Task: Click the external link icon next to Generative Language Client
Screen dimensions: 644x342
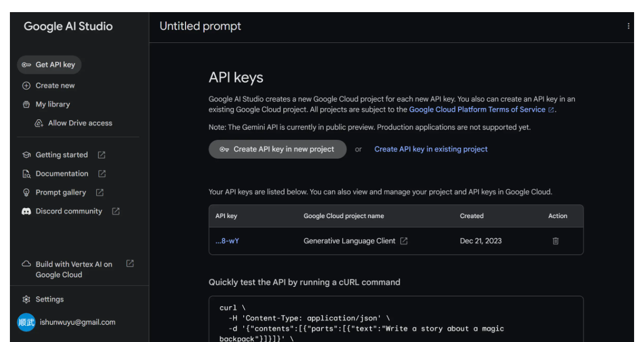Action: pos(403,241)
